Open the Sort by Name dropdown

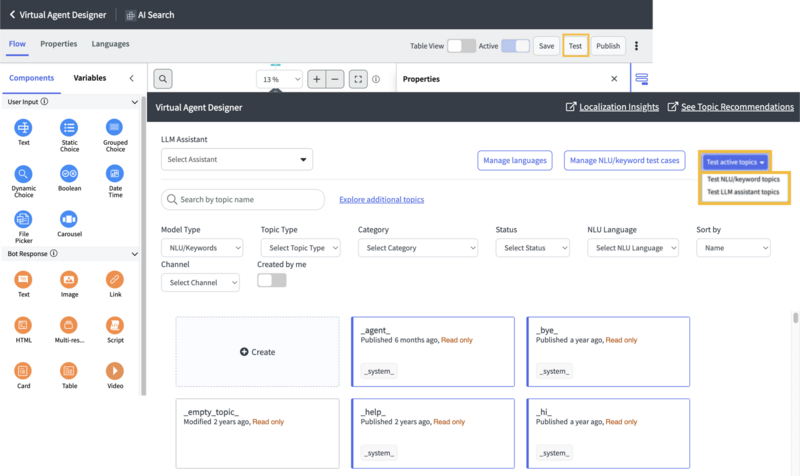[733, 248]
